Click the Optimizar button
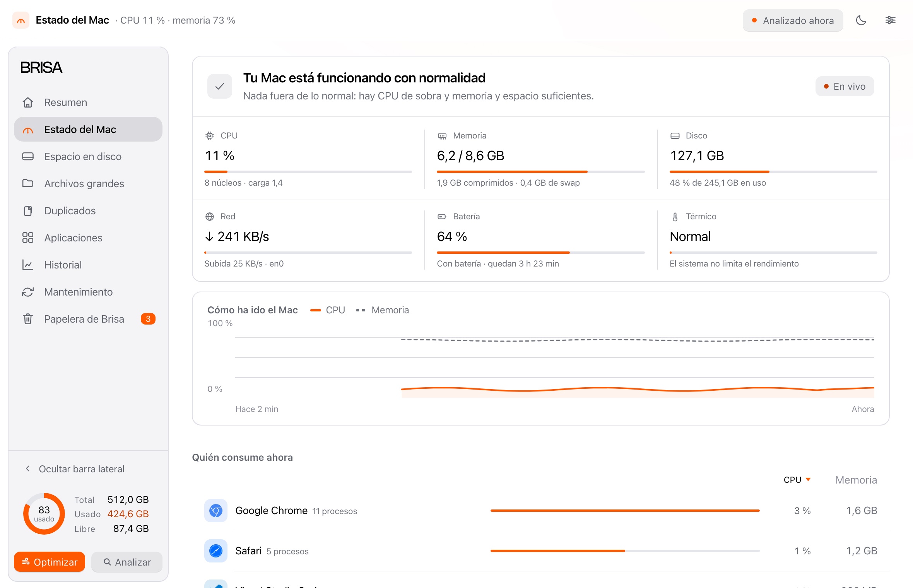Screen dimensions: 913x588 [50, 562]
